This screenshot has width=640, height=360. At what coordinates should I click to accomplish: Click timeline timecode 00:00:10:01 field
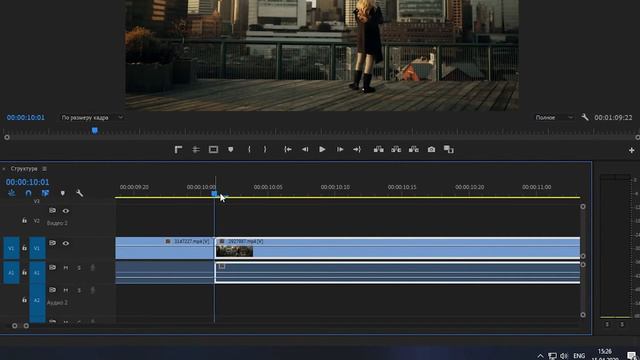click(x=27, y=182)
